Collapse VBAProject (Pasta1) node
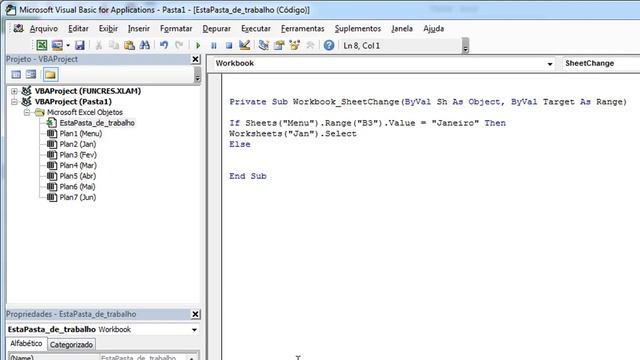640x360 pixels. point(14,102)
